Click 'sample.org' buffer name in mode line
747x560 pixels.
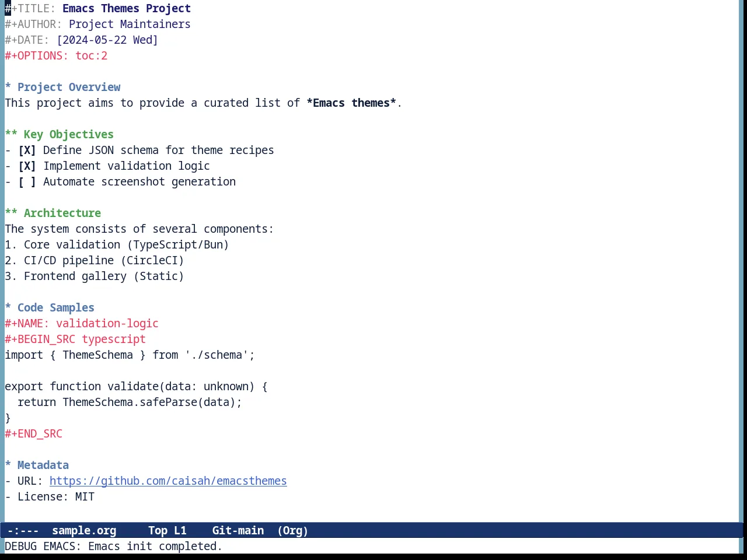[x=84, y=530]
